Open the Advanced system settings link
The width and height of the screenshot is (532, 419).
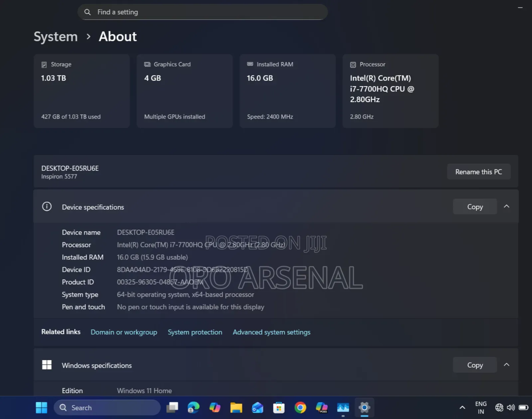[x=272, y=332]
